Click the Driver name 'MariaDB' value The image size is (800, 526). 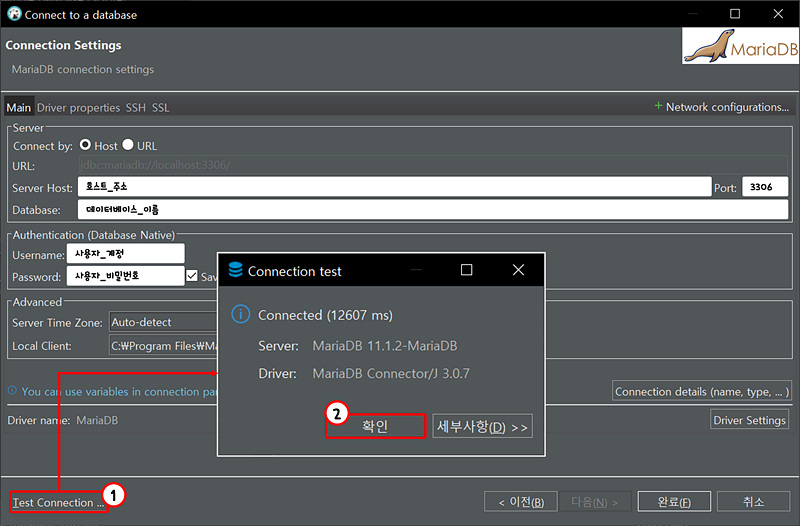click(97, 420)
